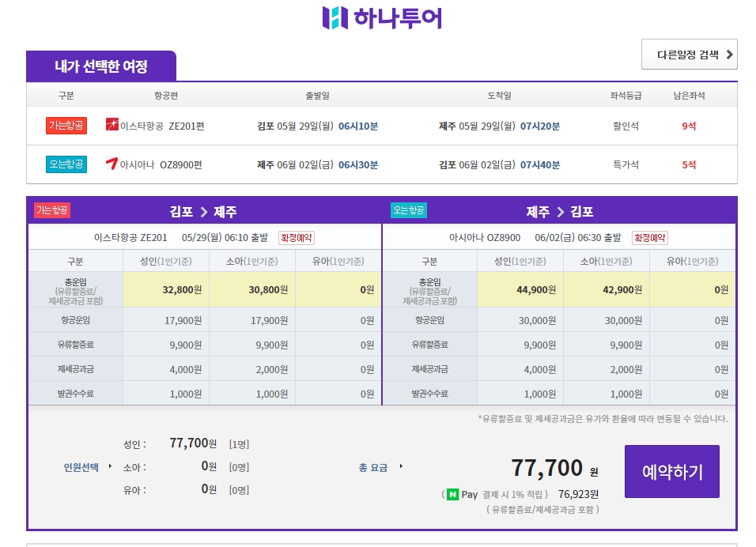Screen dimensions: 756x547
Task: Click the Eastar Jet airline logo icon
Action: click(112, 125)
